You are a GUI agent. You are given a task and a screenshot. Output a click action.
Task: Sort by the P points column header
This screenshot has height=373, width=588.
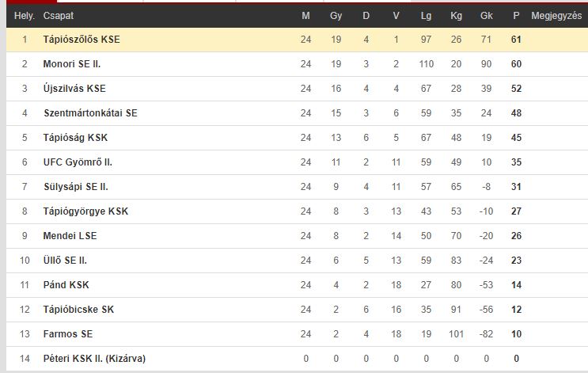tap(516, 16)
